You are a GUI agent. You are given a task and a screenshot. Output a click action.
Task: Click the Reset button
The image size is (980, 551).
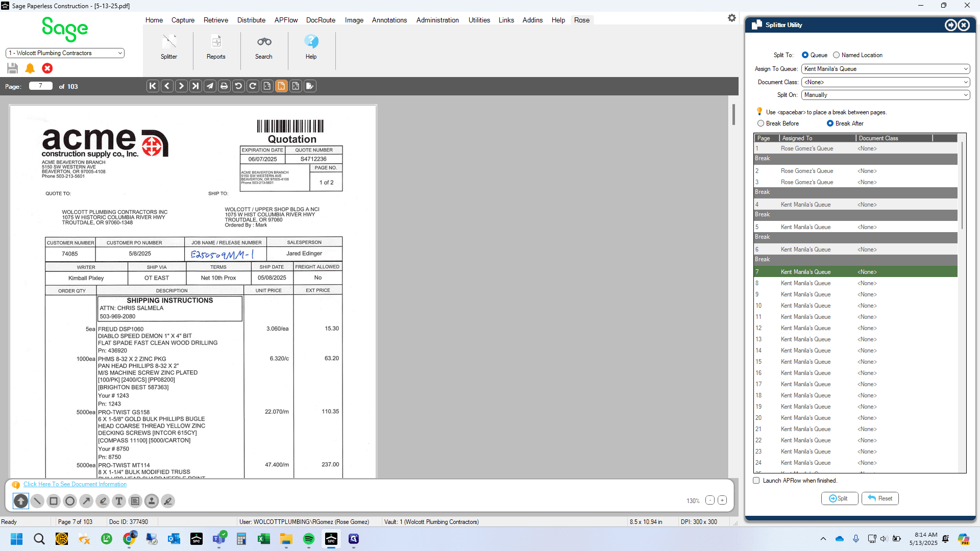click(880, 498)
